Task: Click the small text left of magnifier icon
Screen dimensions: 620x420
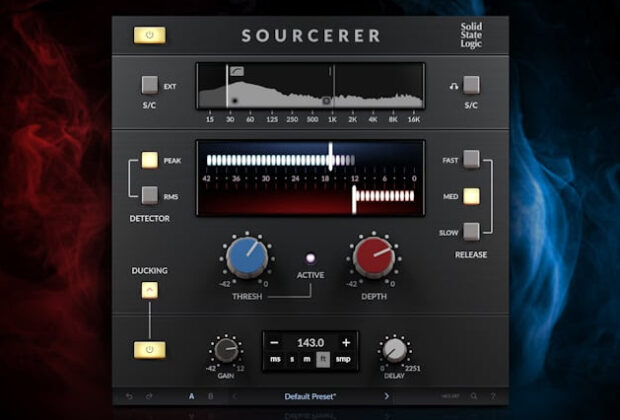Action: click(450, 396)
